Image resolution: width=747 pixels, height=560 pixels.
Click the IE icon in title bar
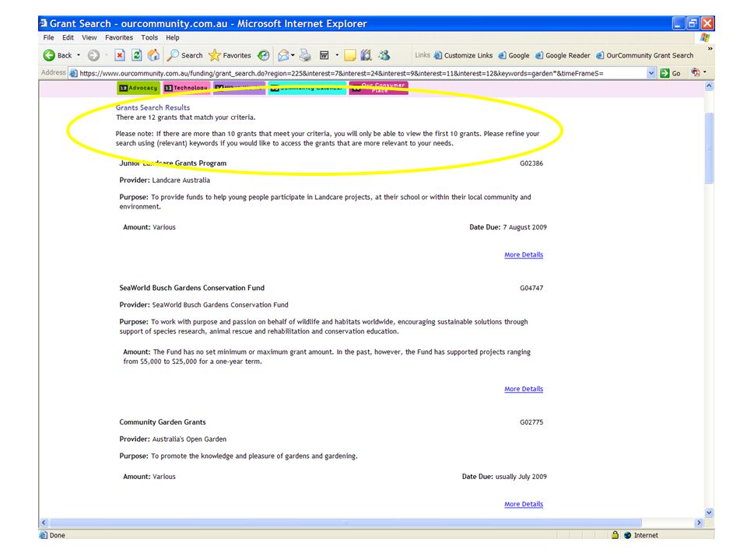44,23
